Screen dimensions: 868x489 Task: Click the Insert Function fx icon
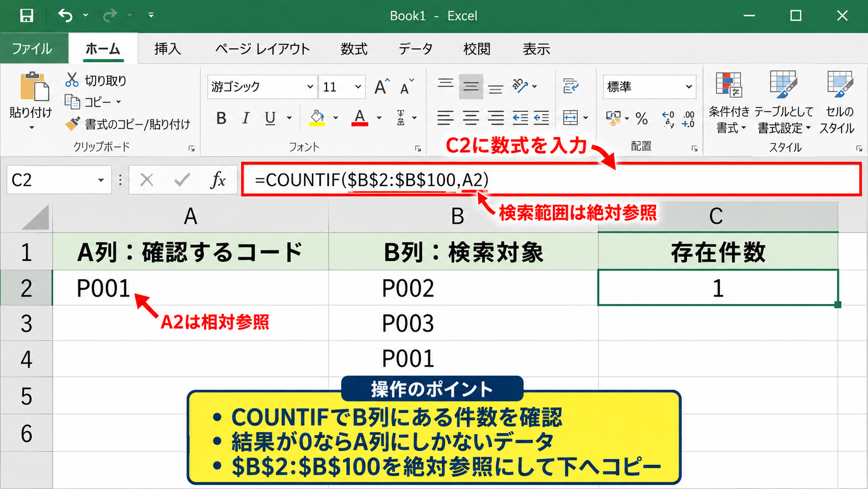point(218,180)
